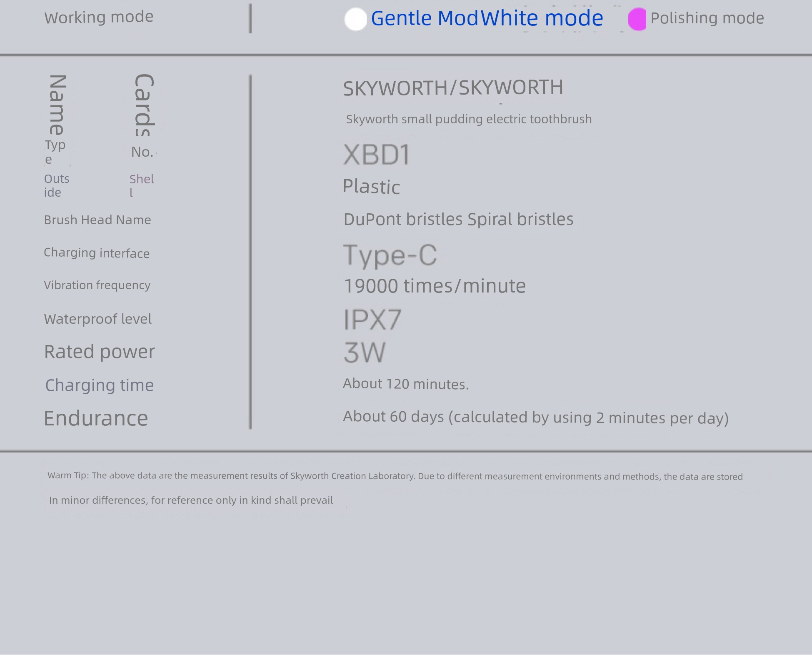Click the 'Endurance' label

(96, 418)
